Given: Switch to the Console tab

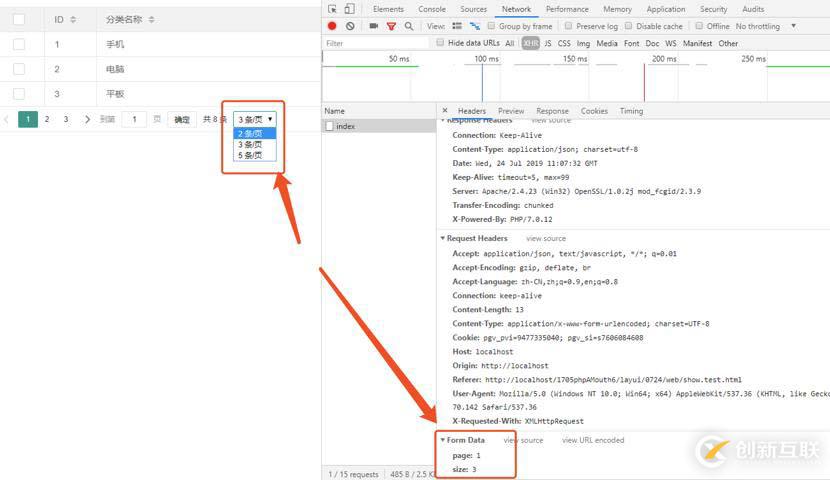Looking at the screenshot, I should tap(432, 9).
